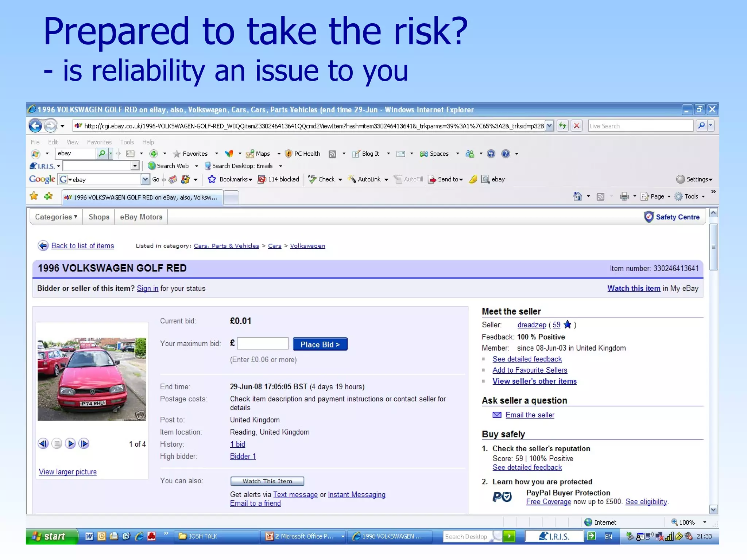This screenshot has width=747, height=560.
Task: Click the Add to Favorites icon
Action: click(x=48, y=196)
